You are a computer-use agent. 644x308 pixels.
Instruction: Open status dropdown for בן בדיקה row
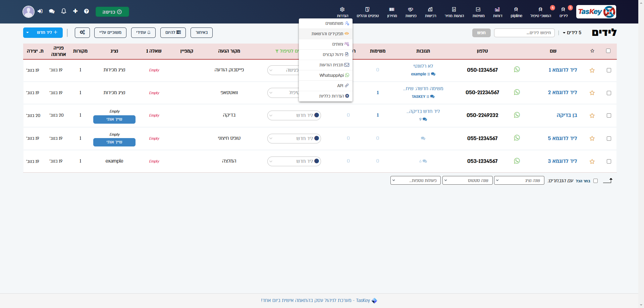tap(294, 115)
